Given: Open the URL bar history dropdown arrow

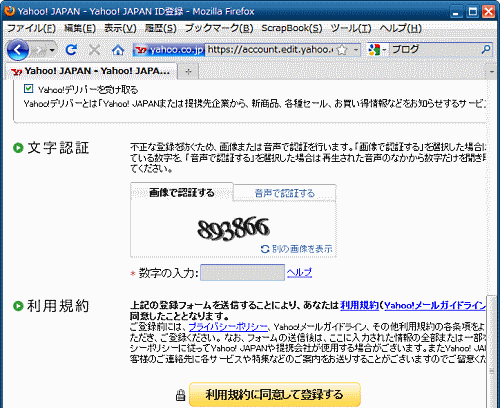Looking at the screenshot, I should point(356,50).
